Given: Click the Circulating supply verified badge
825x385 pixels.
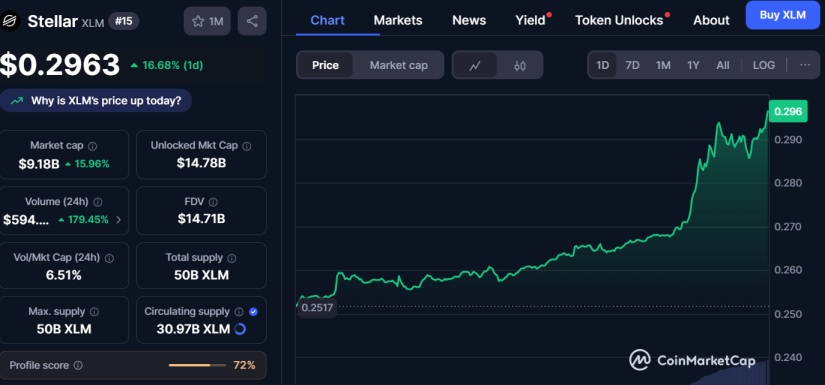Looking at the screenshot, I should pos(254,312).
